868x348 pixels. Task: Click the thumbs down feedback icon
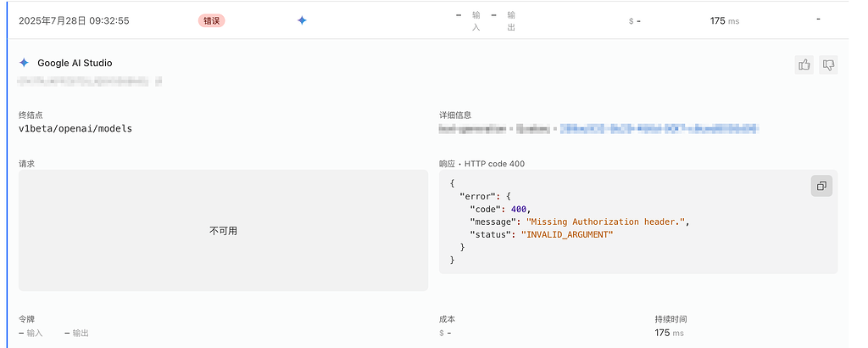click(829, 65)
